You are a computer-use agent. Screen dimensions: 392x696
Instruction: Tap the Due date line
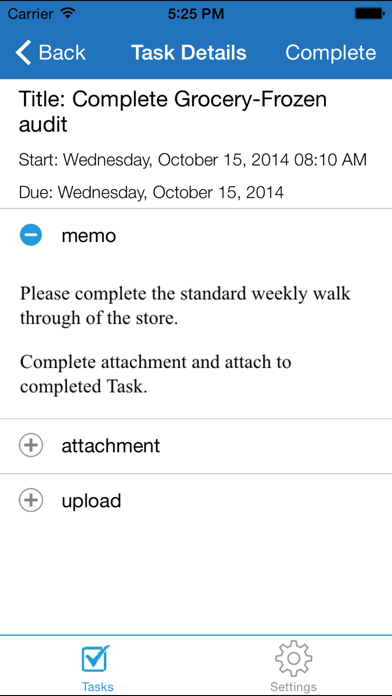click(151, 193)
